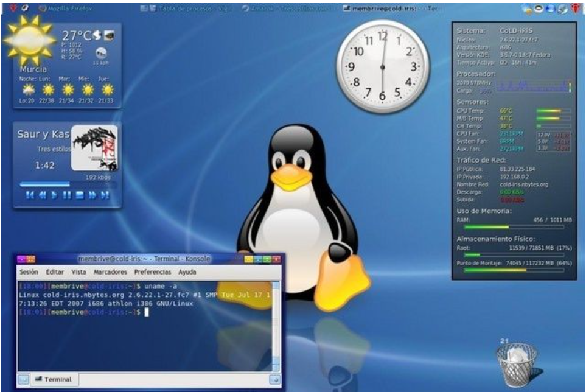Screen dimensions: 586x392
Task: Open the Vista menu
Action: point(78,272)
